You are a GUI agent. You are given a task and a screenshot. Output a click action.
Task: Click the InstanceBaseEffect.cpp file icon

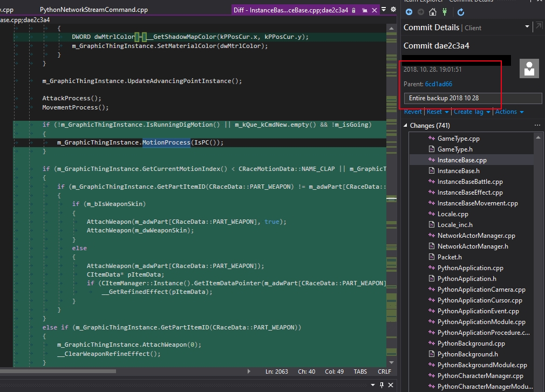(x=432, y=192)
